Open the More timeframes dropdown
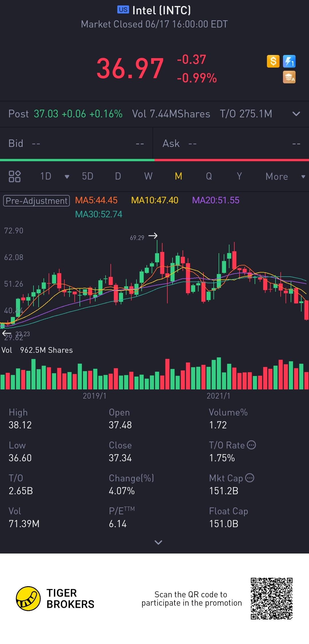 pyautogui.click(x=285, y=176)
